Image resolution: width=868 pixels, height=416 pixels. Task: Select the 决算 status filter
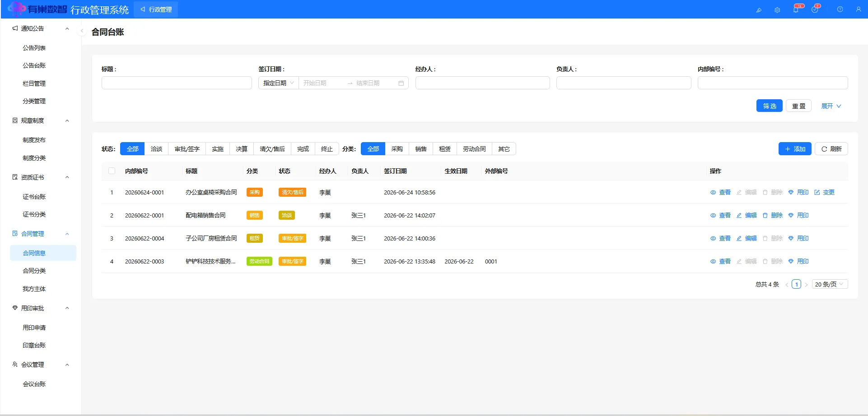click(x=242, y=149)
